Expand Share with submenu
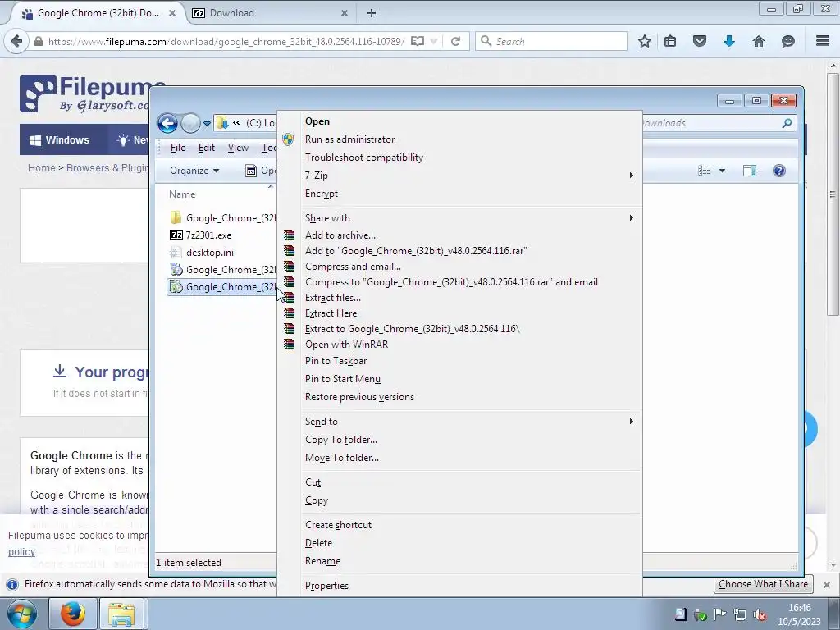 468,218
